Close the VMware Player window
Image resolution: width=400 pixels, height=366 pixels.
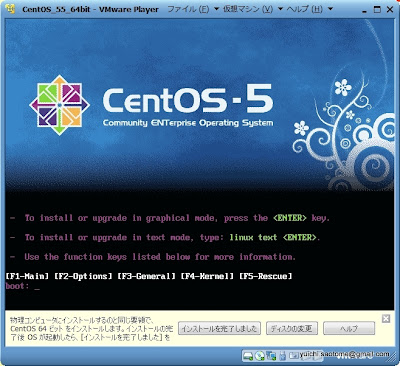(390, 9)
